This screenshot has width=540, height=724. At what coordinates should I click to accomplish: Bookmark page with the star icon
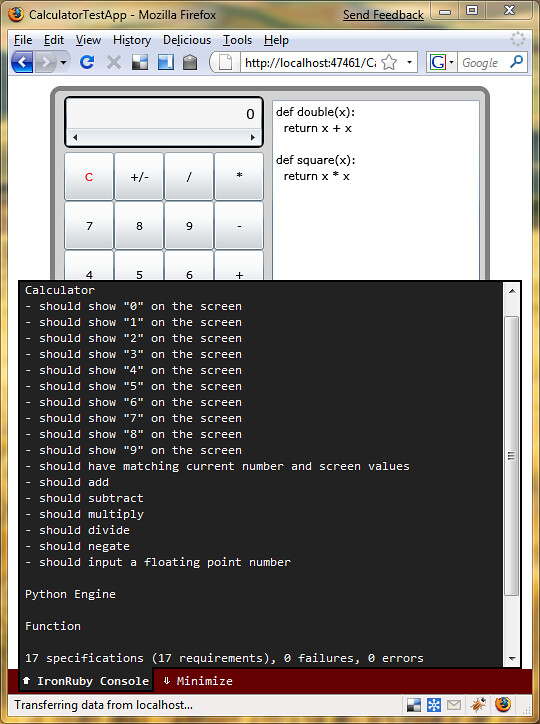tap(389, 62)
